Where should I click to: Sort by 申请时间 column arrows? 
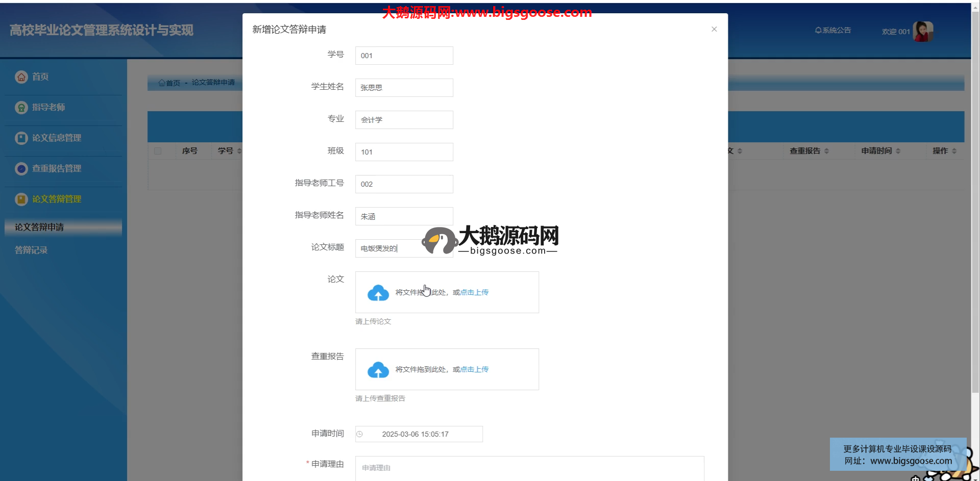pyautogui.click(x=898, y=151)
